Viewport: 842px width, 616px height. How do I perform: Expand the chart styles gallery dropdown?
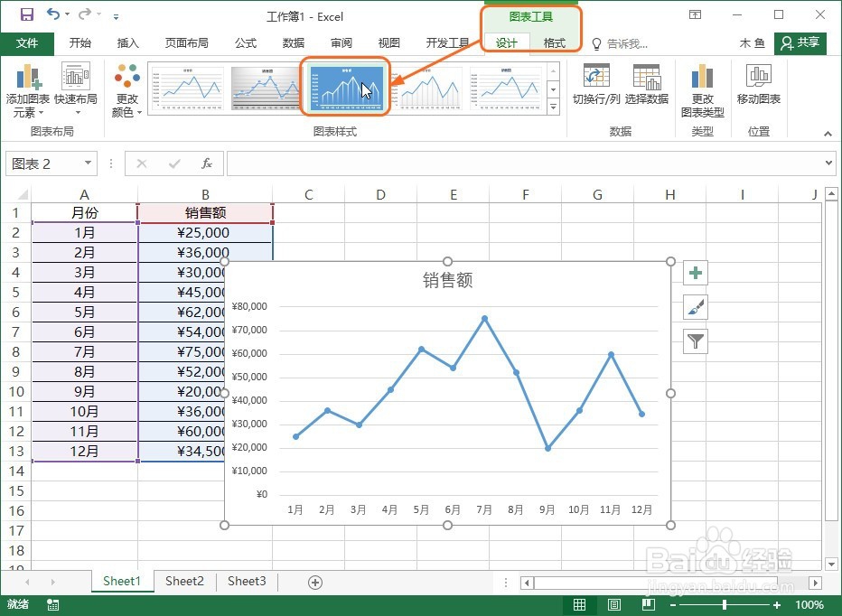pyautogui.click(x=554, y=106)
